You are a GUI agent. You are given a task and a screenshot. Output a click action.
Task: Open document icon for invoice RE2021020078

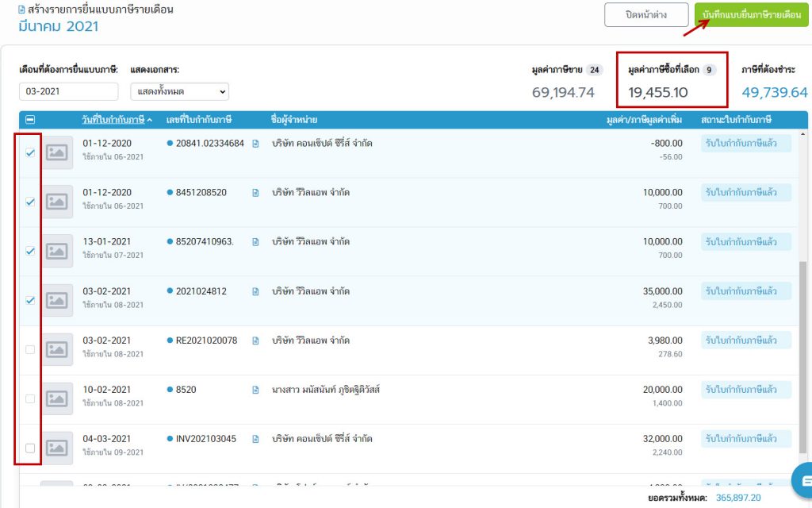pyautogui.click(x=255, y=341)
